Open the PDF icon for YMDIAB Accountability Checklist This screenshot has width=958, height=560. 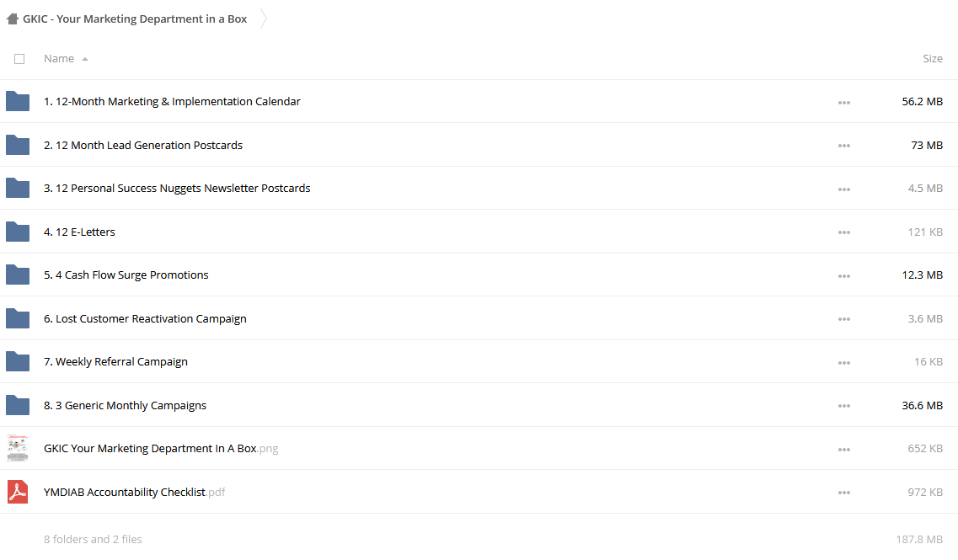[x=18, y=492]
